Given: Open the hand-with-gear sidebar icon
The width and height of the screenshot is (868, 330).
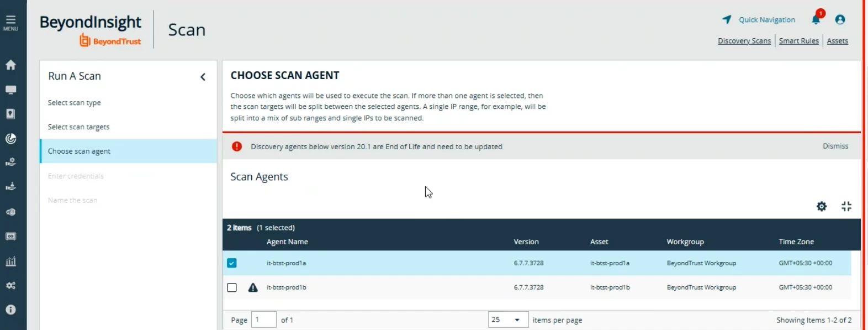Looking at the screenshot, I should tap(10, 162).
